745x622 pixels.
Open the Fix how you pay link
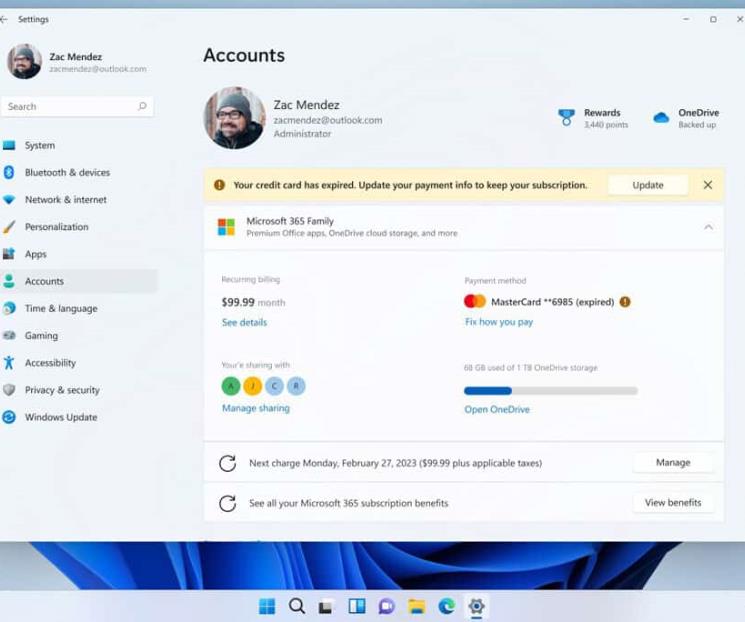(499, 322)
